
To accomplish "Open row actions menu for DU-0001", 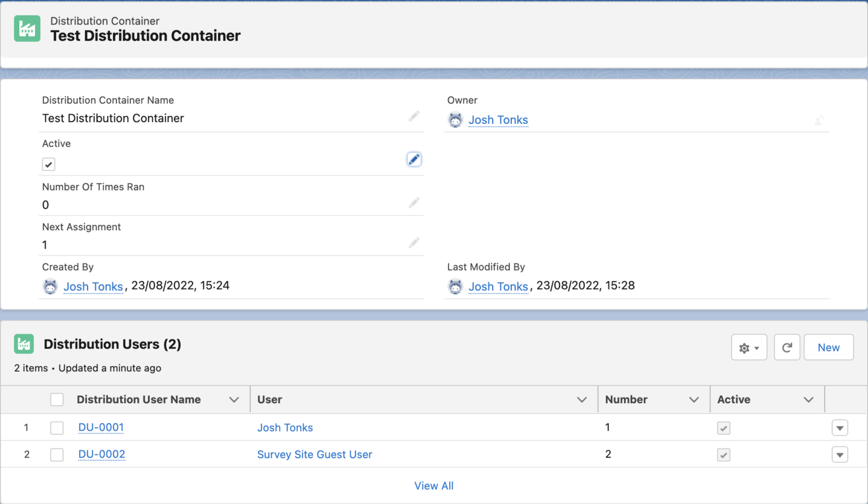I will pyautogui.click(x=840, y=428).
